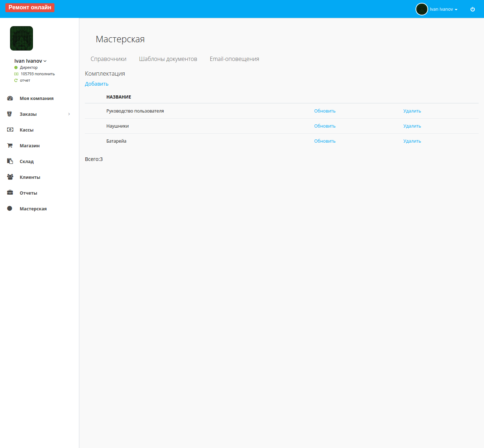Viewport: 484px width, 448px height.
Task: Expand the Ivan Ivanov sidebar user menu
Action: [30, 61]
